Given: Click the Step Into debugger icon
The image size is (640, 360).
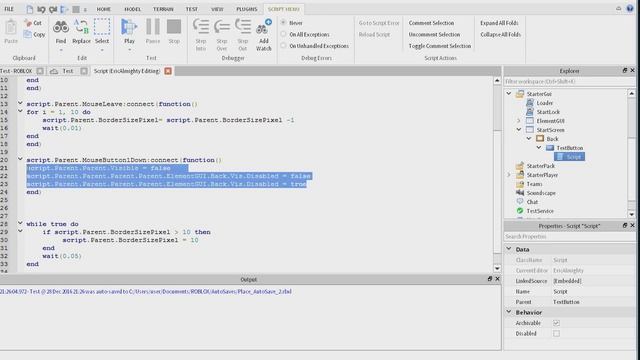Looking at the screenshot, I should [201, 27].
